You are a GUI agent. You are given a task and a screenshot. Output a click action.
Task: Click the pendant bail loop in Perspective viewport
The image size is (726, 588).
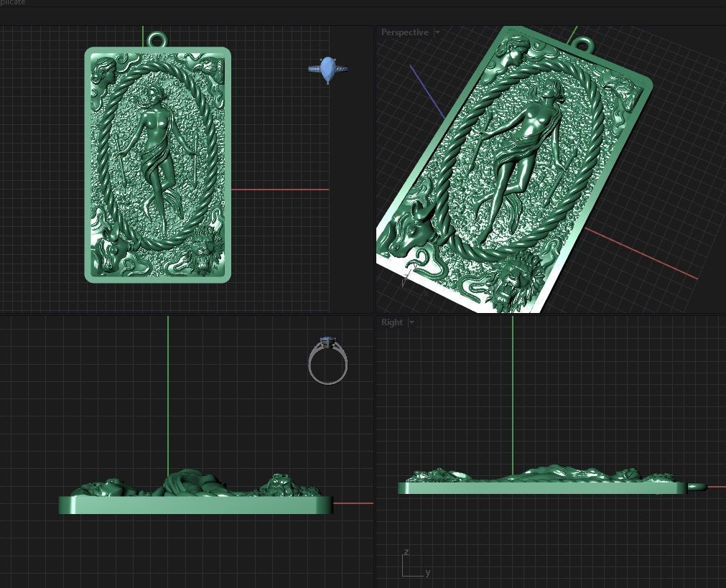(x=582, y=46)
